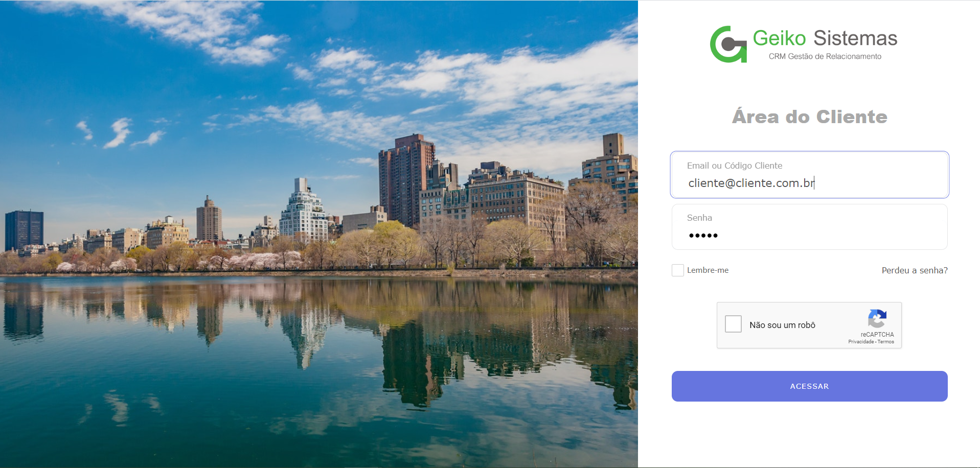The height and width of the screenshot is (468, 980).
Task: Open the reCAPTCHA Privacidade link
Action: 861,342
